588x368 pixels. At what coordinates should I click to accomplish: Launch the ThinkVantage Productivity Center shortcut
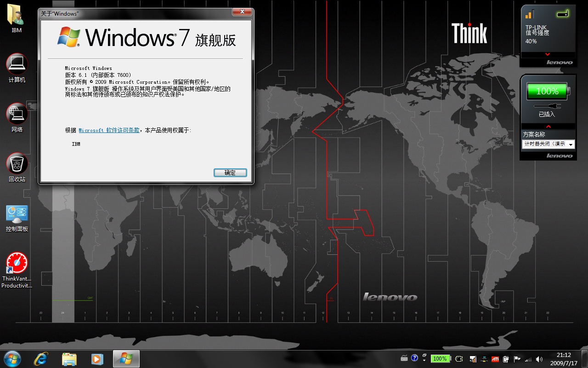point(17,263)
